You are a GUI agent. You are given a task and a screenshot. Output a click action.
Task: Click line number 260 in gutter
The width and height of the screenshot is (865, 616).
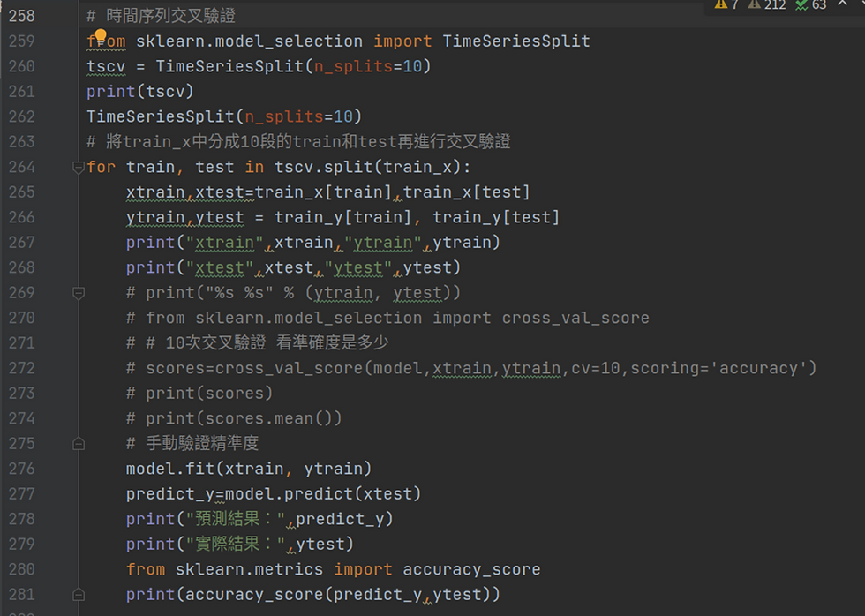(x=21, y=66)
